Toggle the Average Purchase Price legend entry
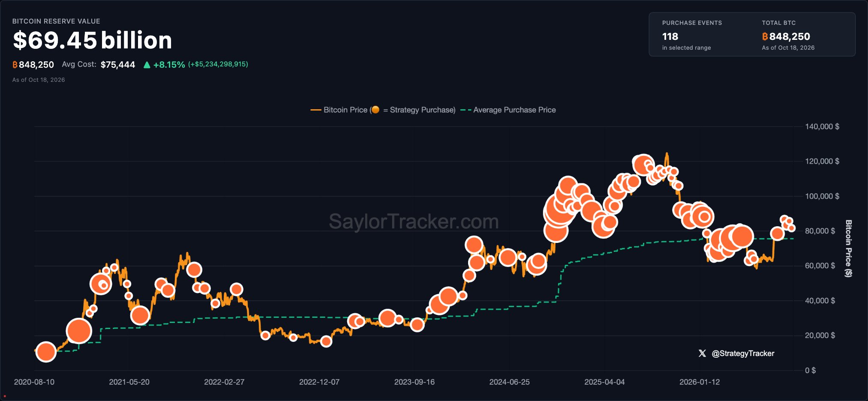This screenshot has height=401, width=868. 508,110
